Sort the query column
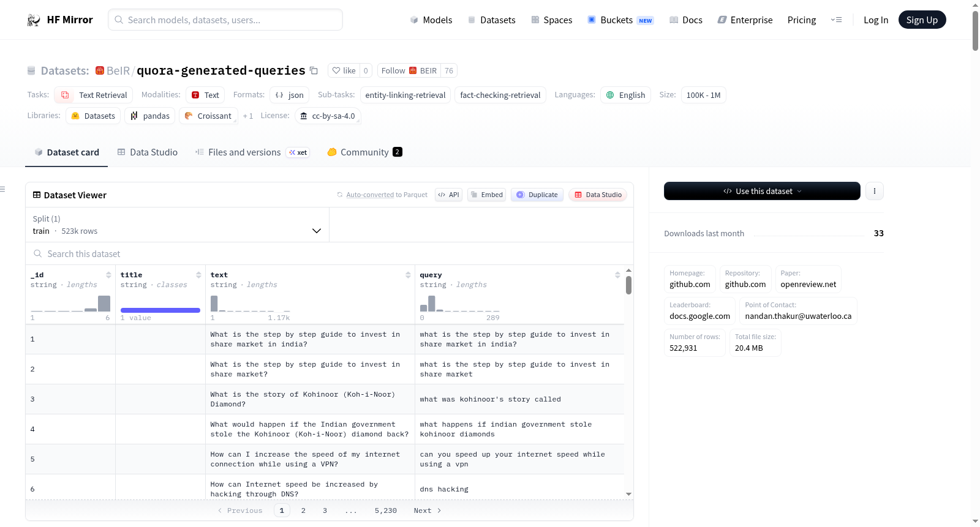Image resolution: width=980 pixels, height=527 pixels. 617,275
